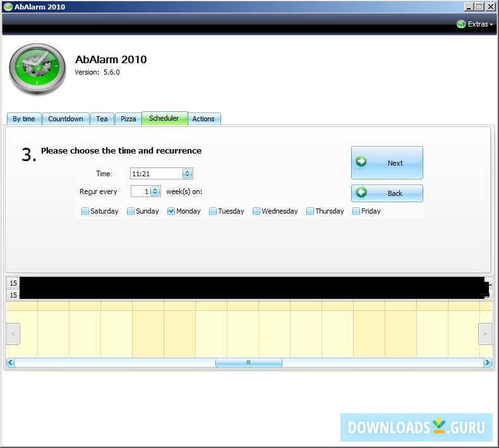Maximize the AbAlarm 2010 window
This screenshot has height=448, width=499.
point(479,7)
